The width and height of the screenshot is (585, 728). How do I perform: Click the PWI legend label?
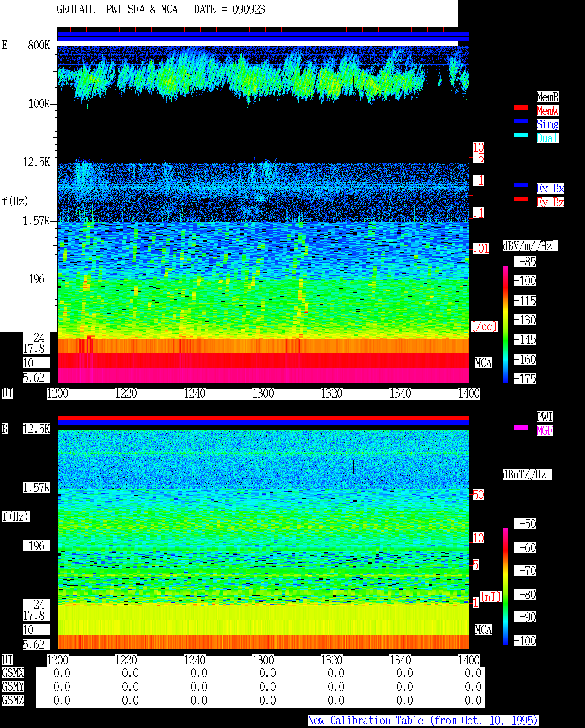point(545,417)
